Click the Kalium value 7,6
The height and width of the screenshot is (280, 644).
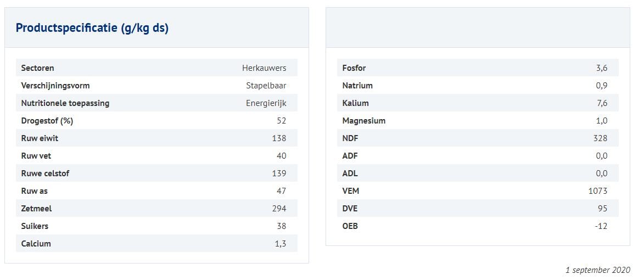point(602,103)
